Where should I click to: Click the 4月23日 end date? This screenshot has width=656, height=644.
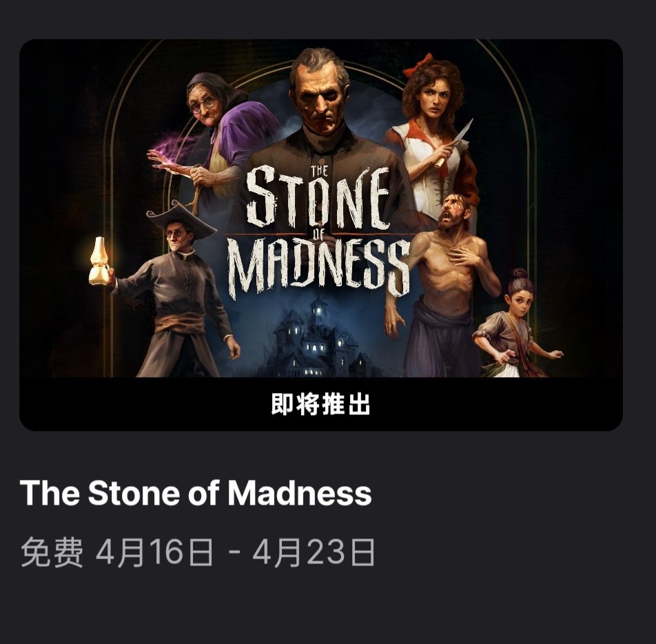point(314,553)
